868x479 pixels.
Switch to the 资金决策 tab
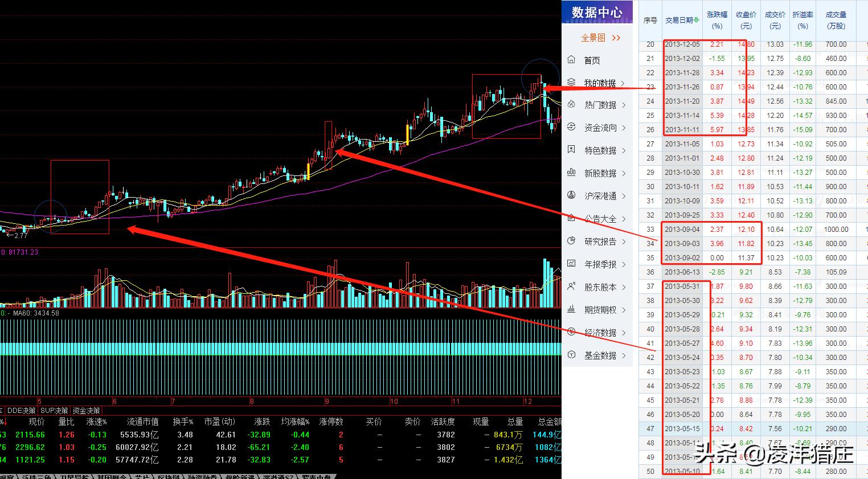click(x=87, y=411)
